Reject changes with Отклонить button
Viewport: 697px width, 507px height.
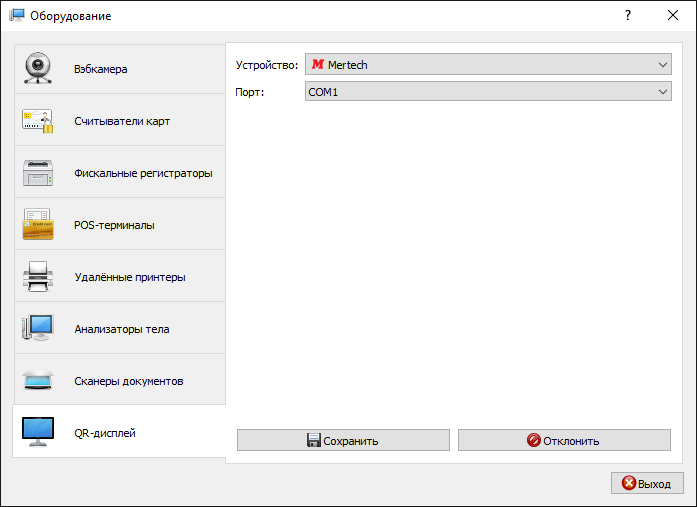coord(564,440)
